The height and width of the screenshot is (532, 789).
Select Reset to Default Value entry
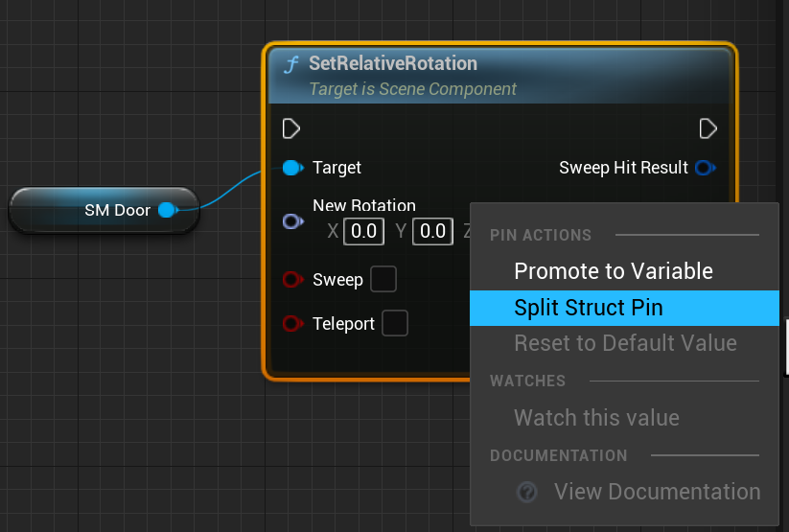(625, 343)
